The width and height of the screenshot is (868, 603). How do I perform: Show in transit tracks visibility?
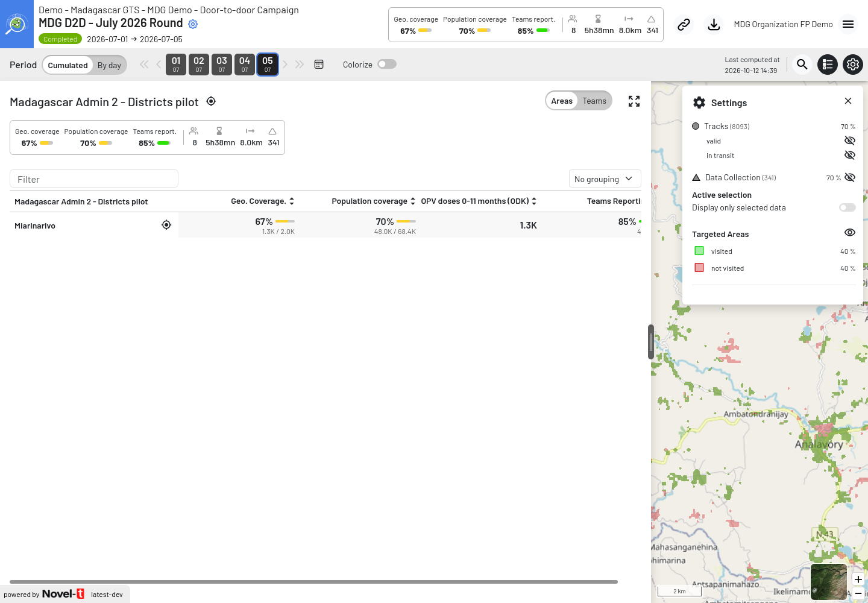tap(850, 155)
